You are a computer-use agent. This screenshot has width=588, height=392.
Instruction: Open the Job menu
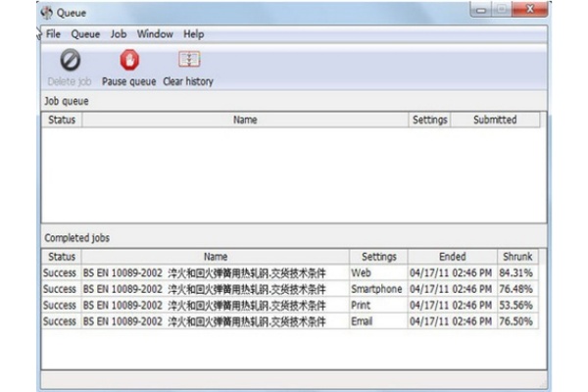pos(119,34)
